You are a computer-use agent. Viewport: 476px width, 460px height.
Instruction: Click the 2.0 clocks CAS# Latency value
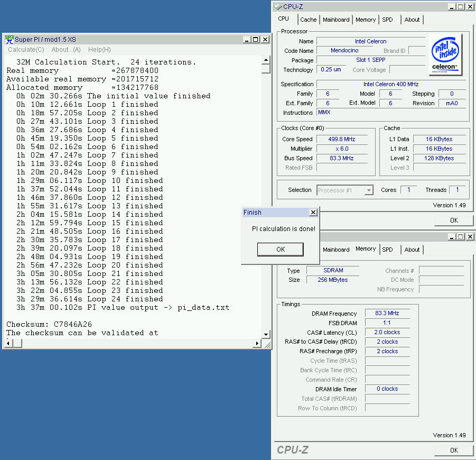point(387,333)
